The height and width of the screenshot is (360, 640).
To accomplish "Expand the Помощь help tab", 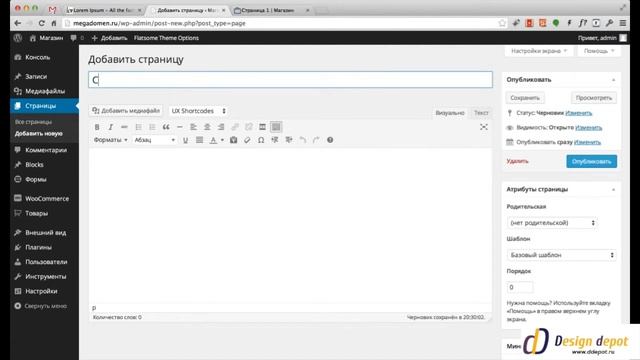I will pyautogui.click(x=599, y=51).
